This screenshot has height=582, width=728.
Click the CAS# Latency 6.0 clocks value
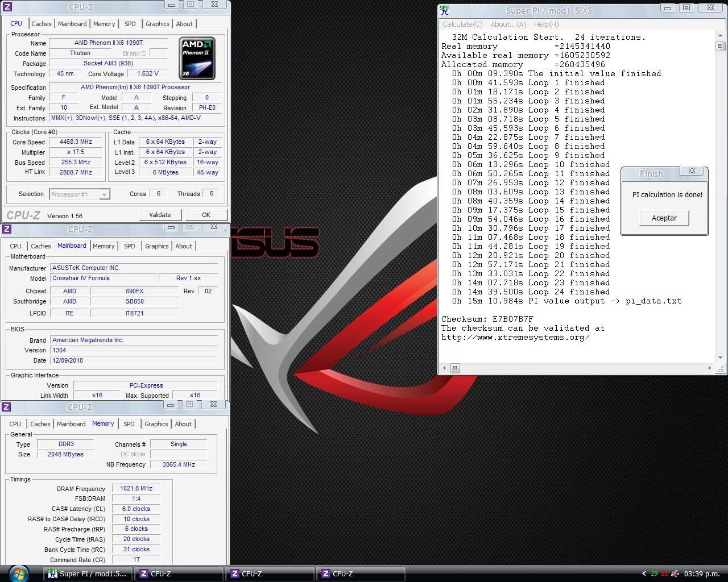[x=136, y=509]
